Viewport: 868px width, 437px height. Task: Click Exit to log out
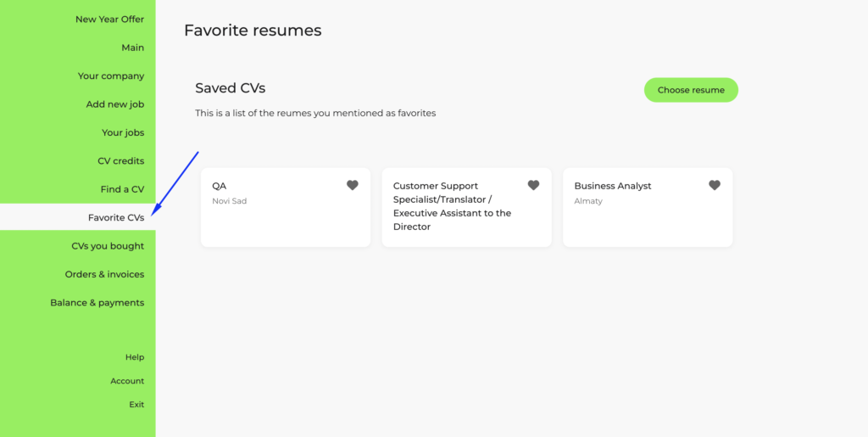pyautogui.click(x=136, y=405)
